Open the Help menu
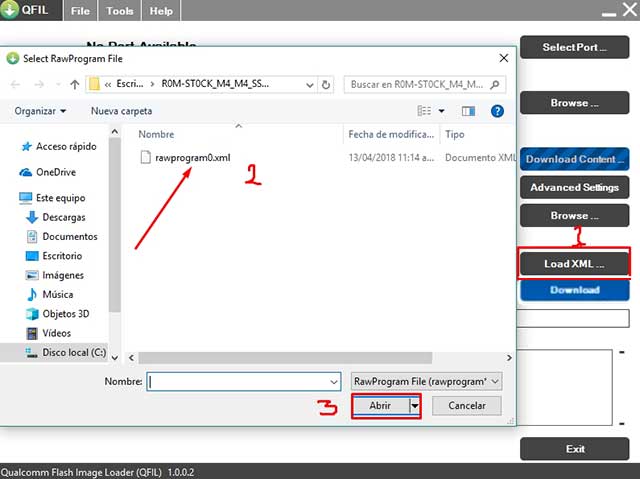The width and height of the screenshot is (640, 479). click(161, 11)
